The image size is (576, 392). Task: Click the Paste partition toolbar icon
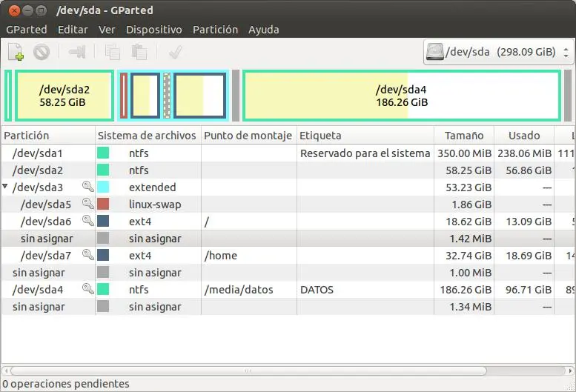point(139,52)
